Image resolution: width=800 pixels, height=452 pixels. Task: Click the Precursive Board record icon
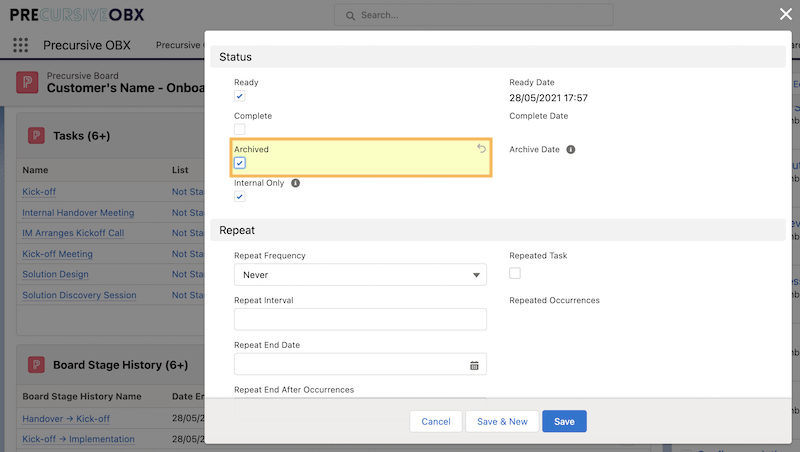(x=27, y=82)
